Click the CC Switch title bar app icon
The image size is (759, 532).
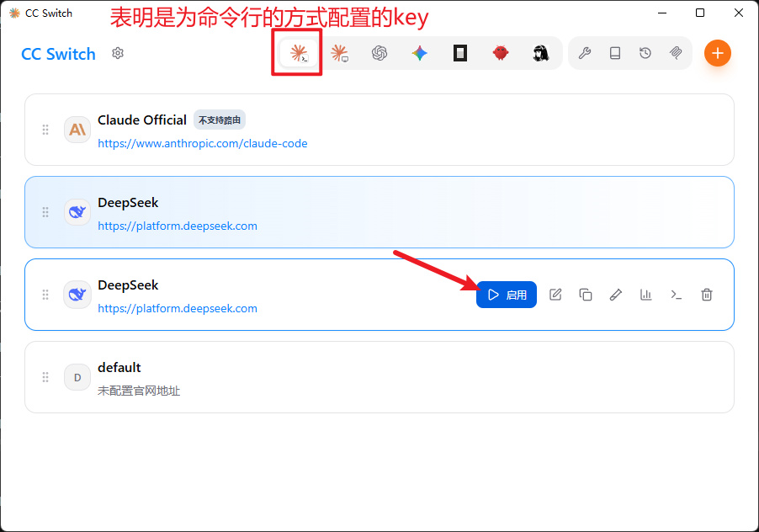click(x=14, y=13)
